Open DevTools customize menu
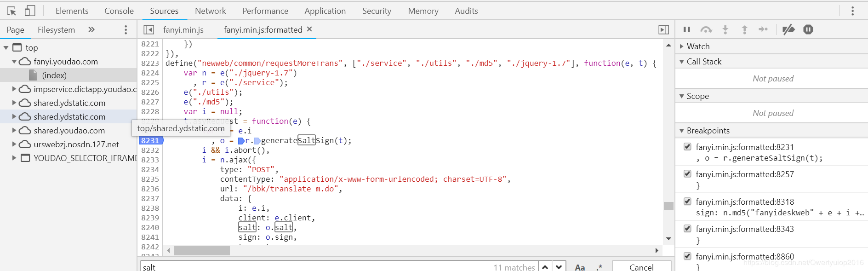The height and width of the screenshot is (271, 868). tap(852, 11)
